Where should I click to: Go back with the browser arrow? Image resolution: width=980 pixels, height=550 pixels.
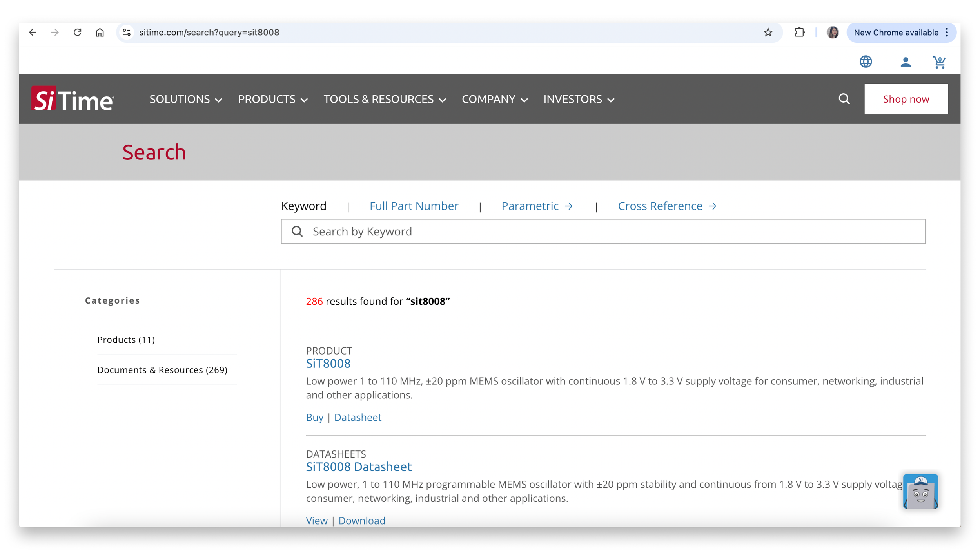(x=33, y=32)
